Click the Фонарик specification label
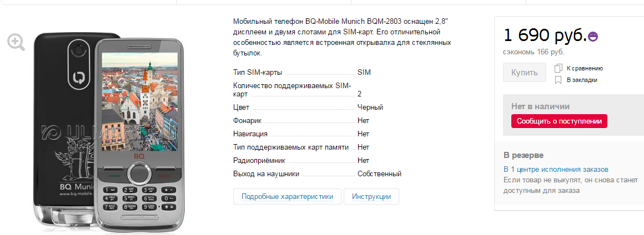 point(248,120)
